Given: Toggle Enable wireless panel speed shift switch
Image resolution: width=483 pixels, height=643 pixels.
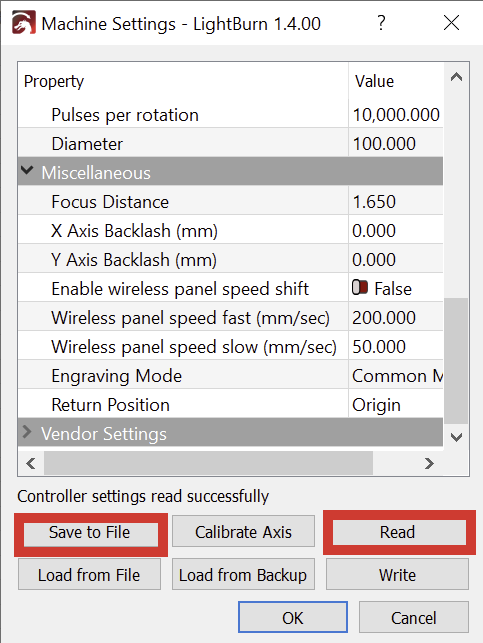Looking at the screenshot, I should point(360,287).
